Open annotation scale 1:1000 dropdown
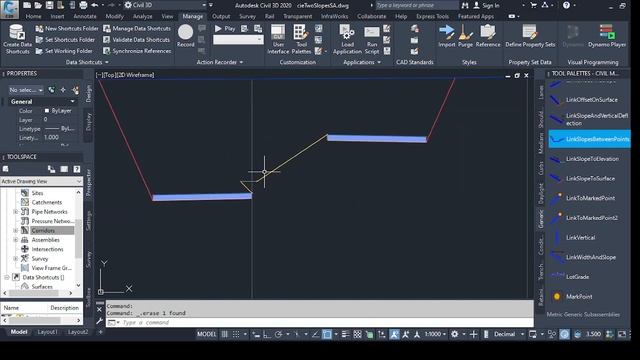This screenshot has height=360, width=640. coord(436,334)
